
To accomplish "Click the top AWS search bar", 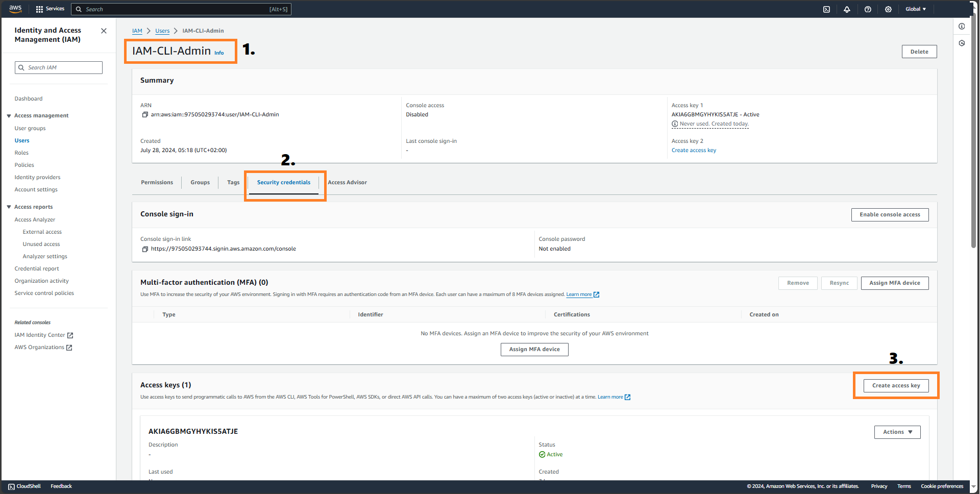I will (x=181, y=9).
